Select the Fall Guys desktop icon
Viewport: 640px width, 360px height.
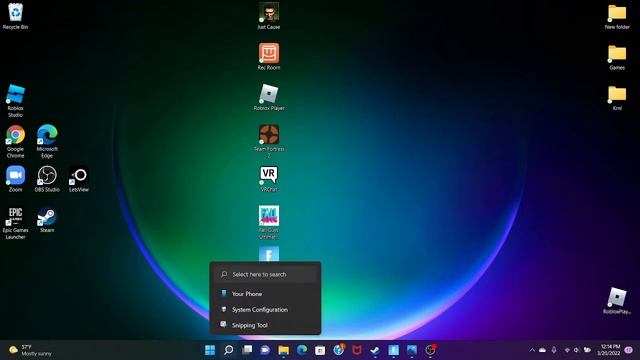pos(269,222)
